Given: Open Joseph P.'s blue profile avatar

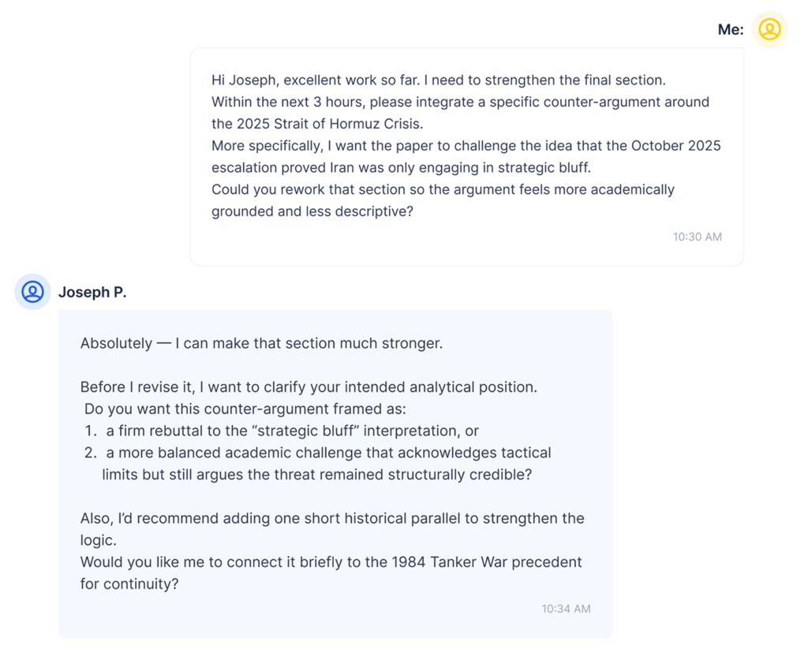Looking at the screenshot, I should (x=33, y=292).
